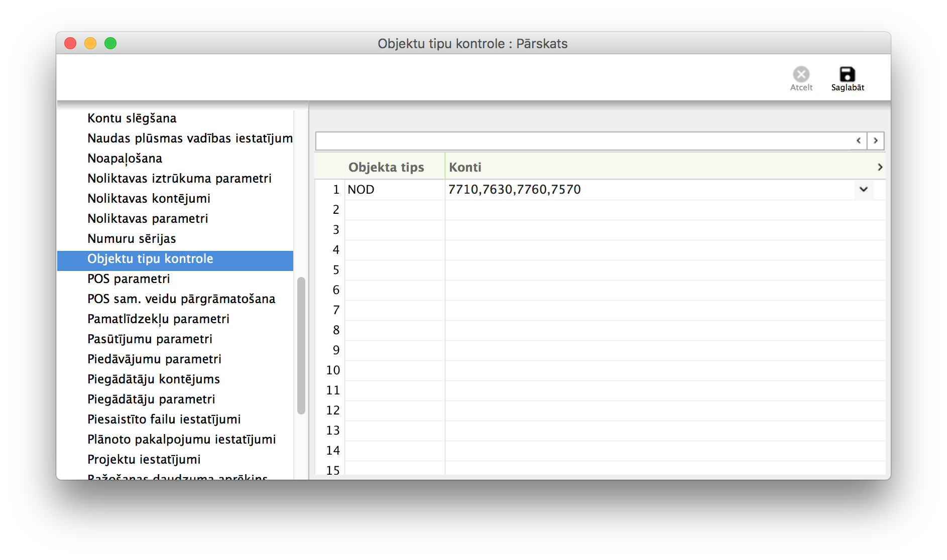The height and width of the screenshot is (560, 947).
Task: Click the settings list scrollbar
Action: coord(301,346)
